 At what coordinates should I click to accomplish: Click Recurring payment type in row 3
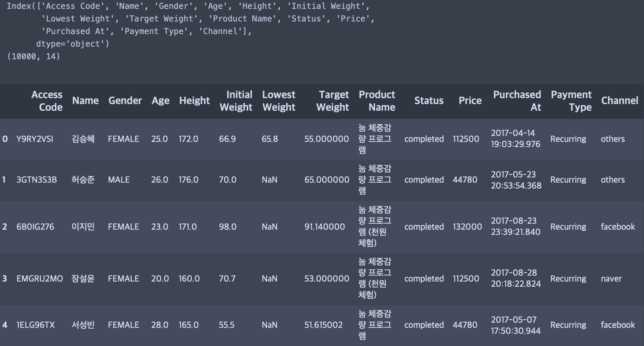[568, 279]
